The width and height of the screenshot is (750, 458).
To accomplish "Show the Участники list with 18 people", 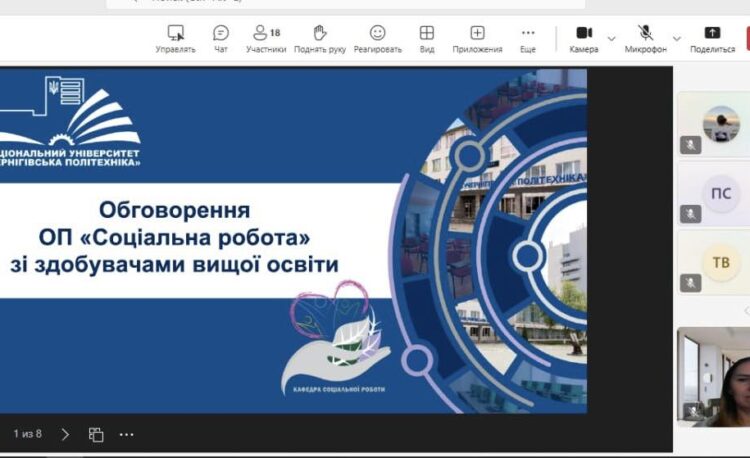I will click(266, 38).
